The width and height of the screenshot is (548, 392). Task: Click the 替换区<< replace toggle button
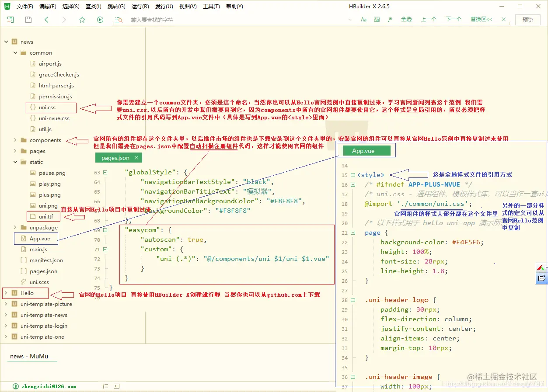coord(481,19)
